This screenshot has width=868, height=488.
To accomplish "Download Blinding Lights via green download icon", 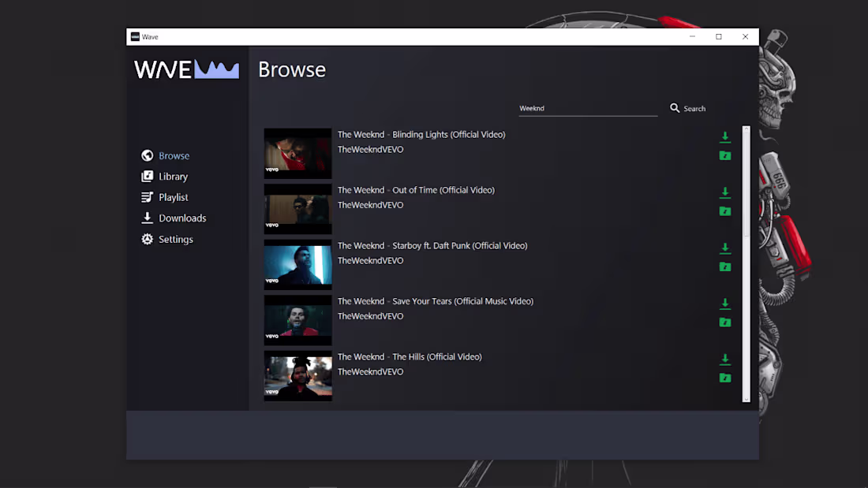I will point(725,136).
